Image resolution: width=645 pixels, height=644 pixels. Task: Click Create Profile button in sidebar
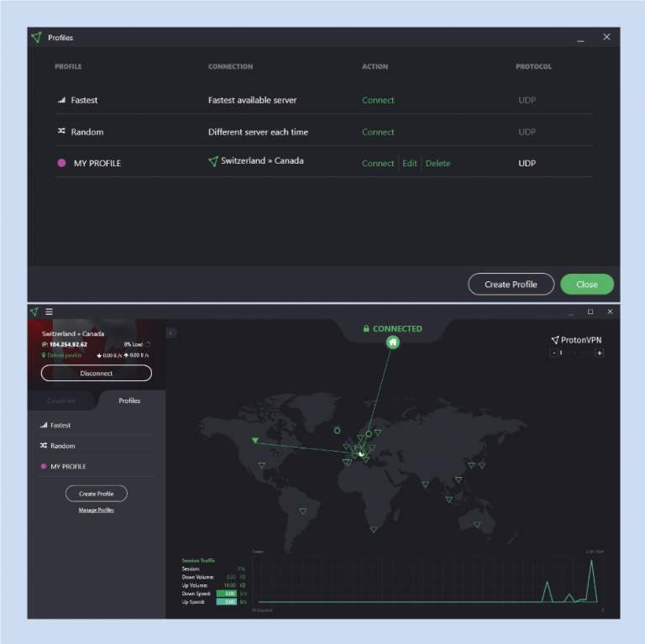(97, 494)
